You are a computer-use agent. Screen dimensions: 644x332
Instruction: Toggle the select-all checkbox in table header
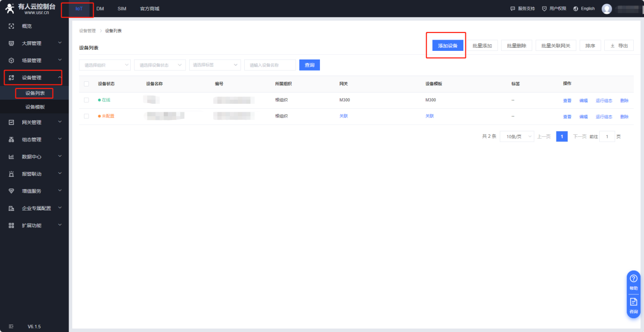[86, 84]
